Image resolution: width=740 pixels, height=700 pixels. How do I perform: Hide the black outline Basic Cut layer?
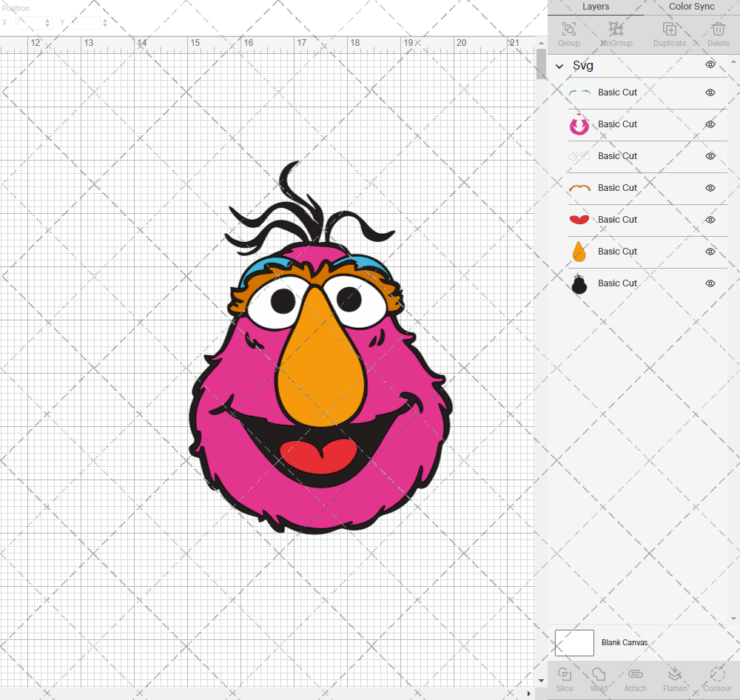(710, 283)
